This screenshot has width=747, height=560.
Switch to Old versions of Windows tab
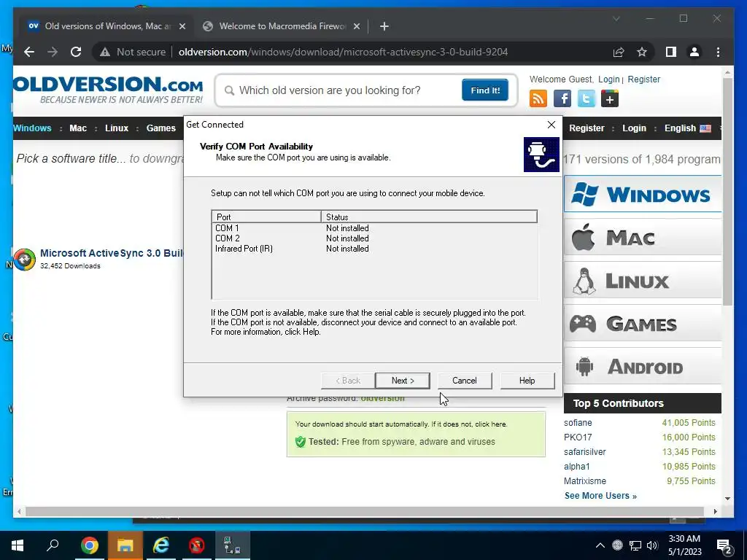click(x=107, y=26)
